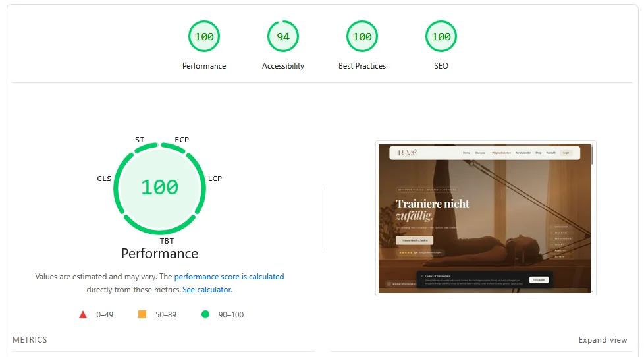Go to the SEO score gauge
Screen dimensions: 644x357
click(x=441, y=37)
